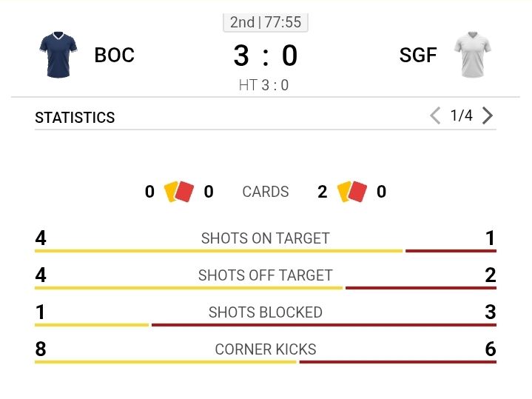This screenshot has width=532, height=399.
Task: Select the STATISTICS tab heading
Action: click(x=75, y=118)
